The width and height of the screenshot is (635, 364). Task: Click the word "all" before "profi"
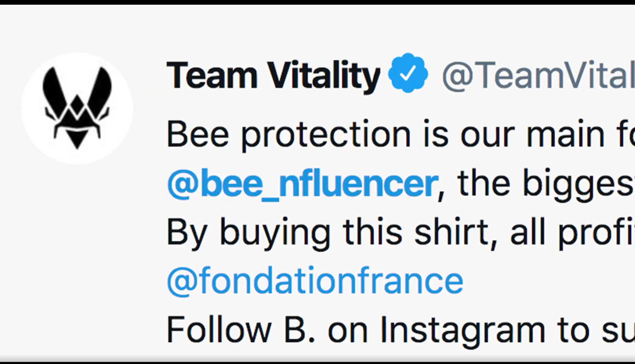(x=527, y=232)
